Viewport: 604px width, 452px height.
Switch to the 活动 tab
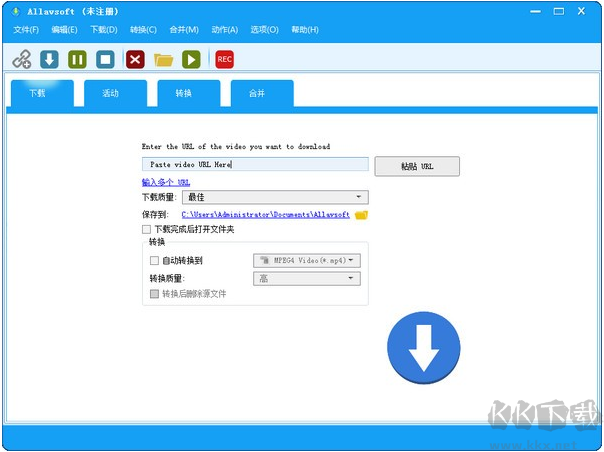(115, 93)
